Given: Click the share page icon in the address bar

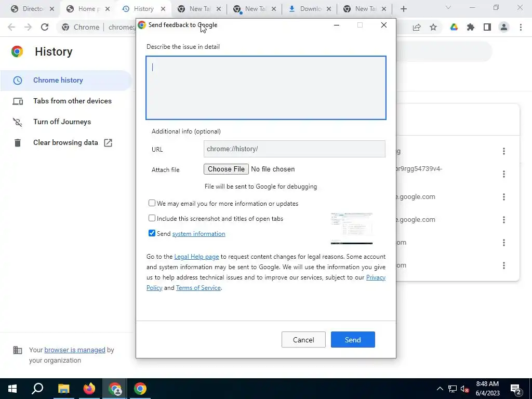Looking at the screenshot, I should point(417,27).
